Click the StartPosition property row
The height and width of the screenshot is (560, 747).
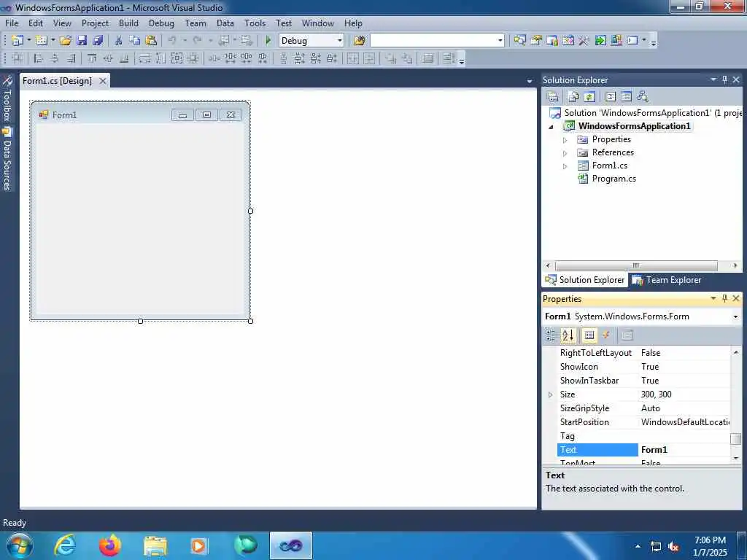(x=643, y=422)
